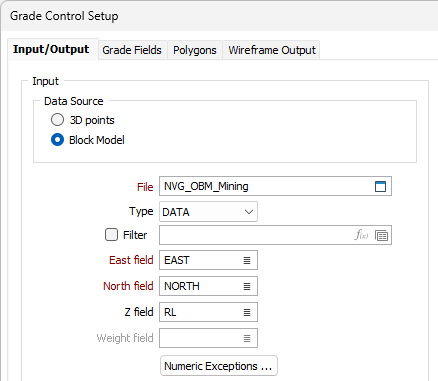
Task: Select the Block Model radio button
Action: tap(57, 140)
